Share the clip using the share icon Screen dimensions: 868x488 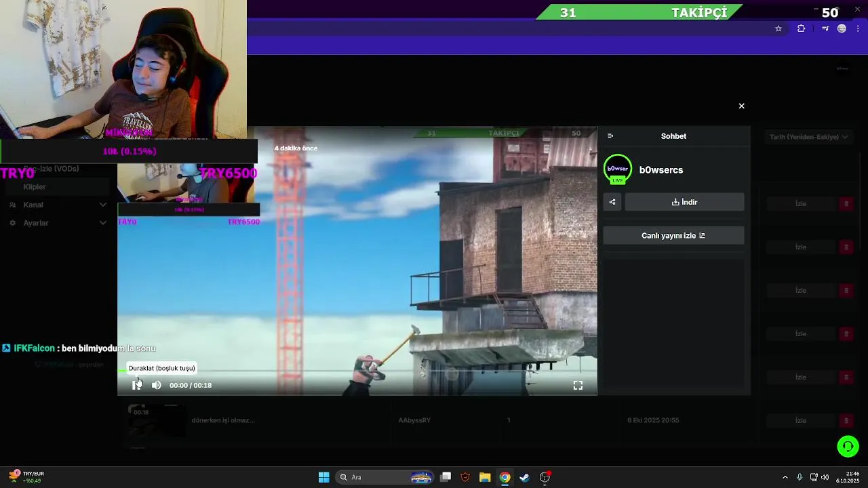612,202
